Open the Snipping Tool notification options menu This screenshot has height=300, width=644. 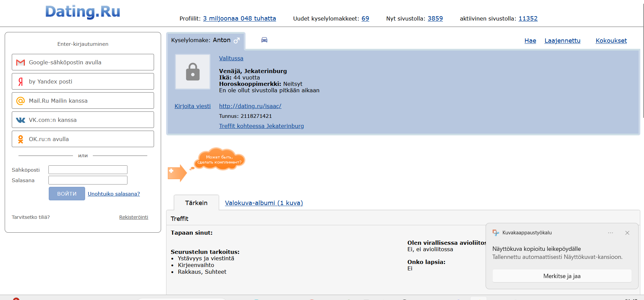pos(610,233)
